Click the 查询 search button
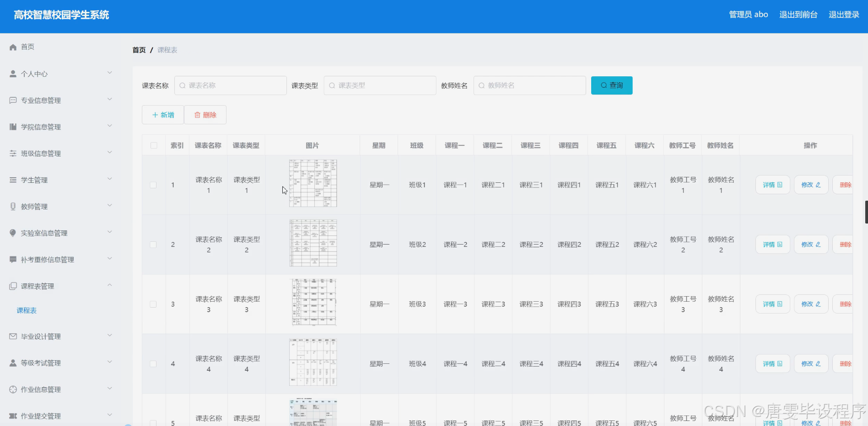This screenshot has height=426, width=868. [612, 85]
